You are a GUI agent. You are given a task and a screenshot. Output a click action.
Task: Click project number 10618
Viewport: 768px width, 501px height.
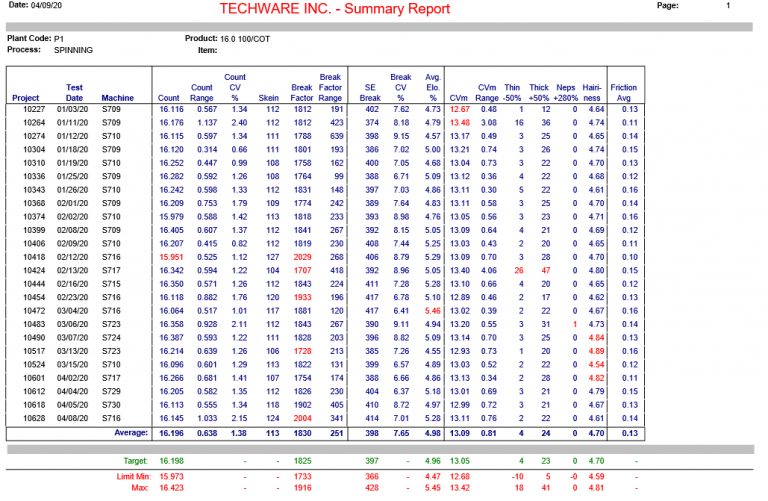click(34, 405)
